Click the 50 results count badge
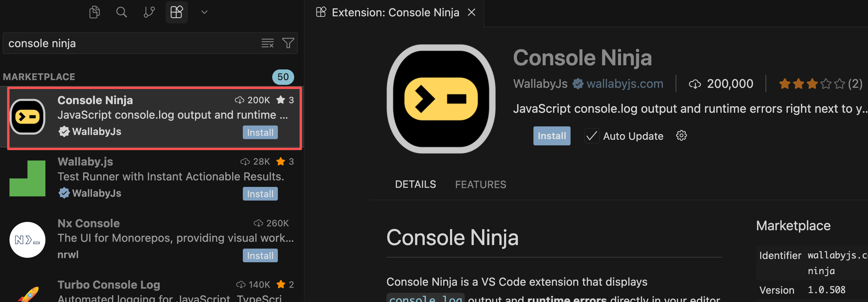 [283, 77]
